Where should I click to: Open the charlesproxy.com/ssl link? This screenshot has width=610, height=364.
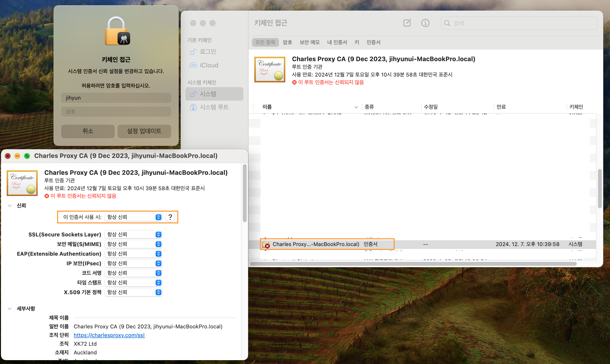click(x=109, y=335)
